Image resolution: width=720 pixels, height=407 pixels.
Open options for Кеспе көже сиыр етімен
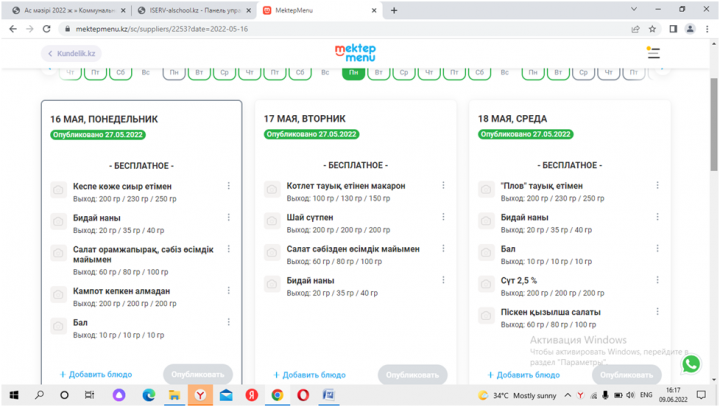pyautogui.click(x=229, y=186)
